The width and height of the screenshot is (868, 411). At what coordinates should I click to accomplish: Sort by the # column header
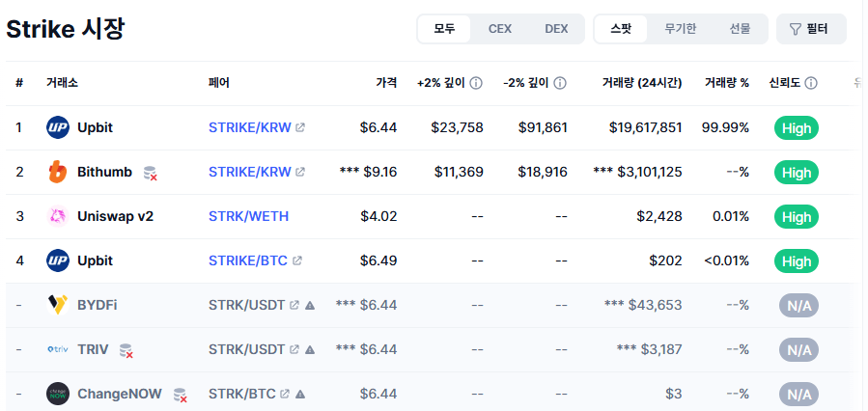[19, 83]
